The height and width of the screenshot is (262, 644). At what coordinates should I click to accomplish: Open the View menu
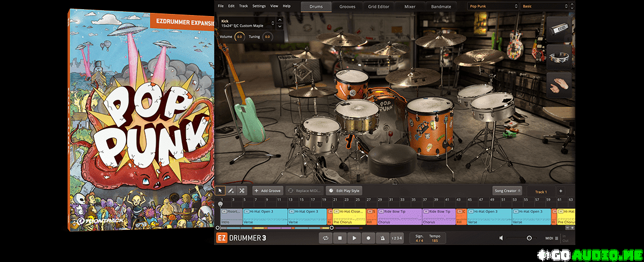(x=274, y=6)
